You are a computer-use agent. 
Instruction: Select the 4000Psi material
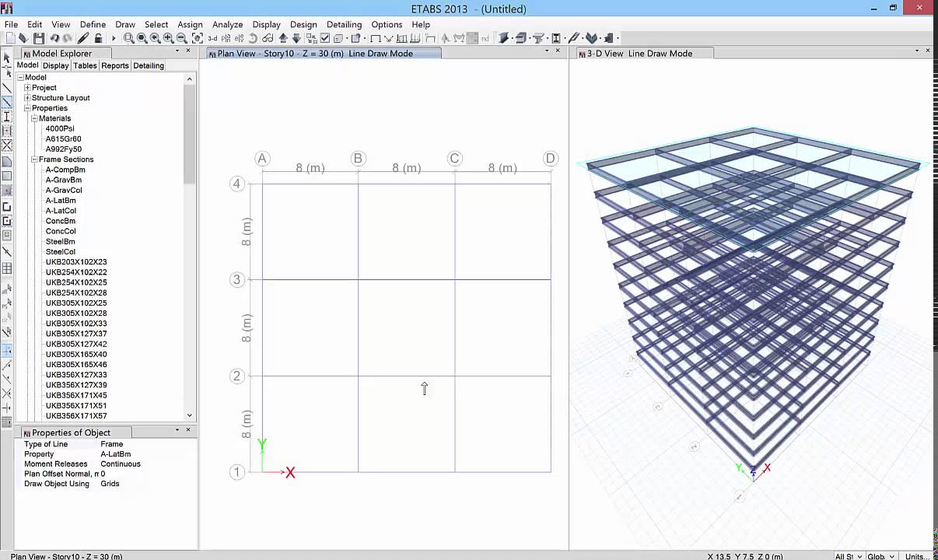60,128
